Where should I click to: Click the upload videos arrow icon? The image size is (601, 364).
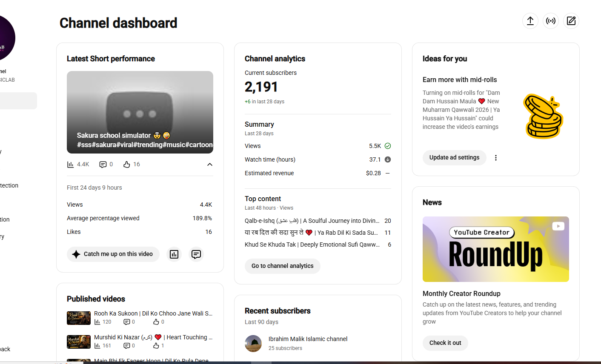coord(530,21)
